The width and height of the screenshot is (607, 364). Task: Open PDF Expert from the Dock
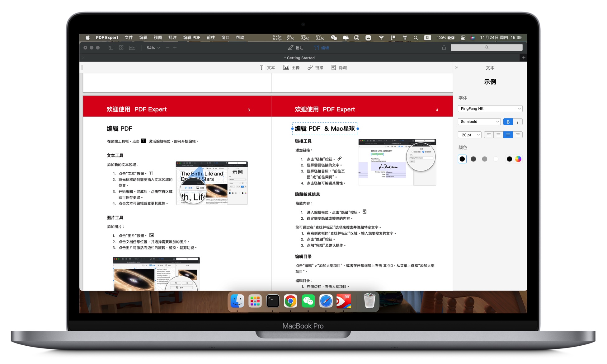point(344,301)
